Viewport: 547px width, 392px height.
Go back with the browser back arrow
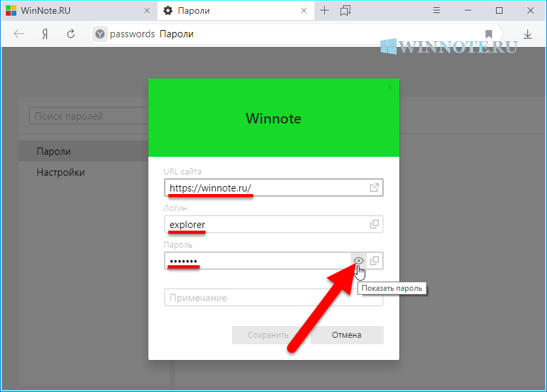19,34
